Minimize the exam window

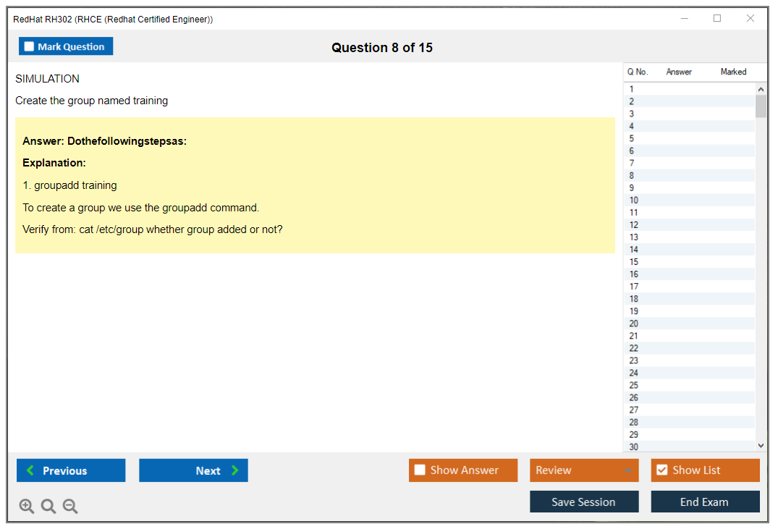tap(685, 19)
